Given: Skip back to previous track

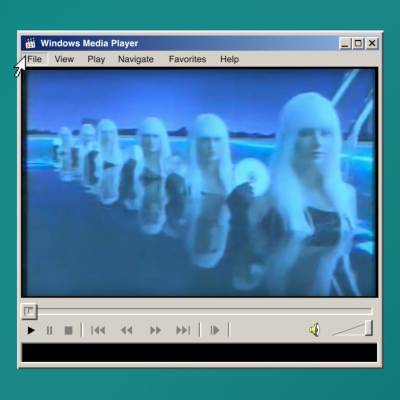Looking at the screenshot, I should [98, 330].
